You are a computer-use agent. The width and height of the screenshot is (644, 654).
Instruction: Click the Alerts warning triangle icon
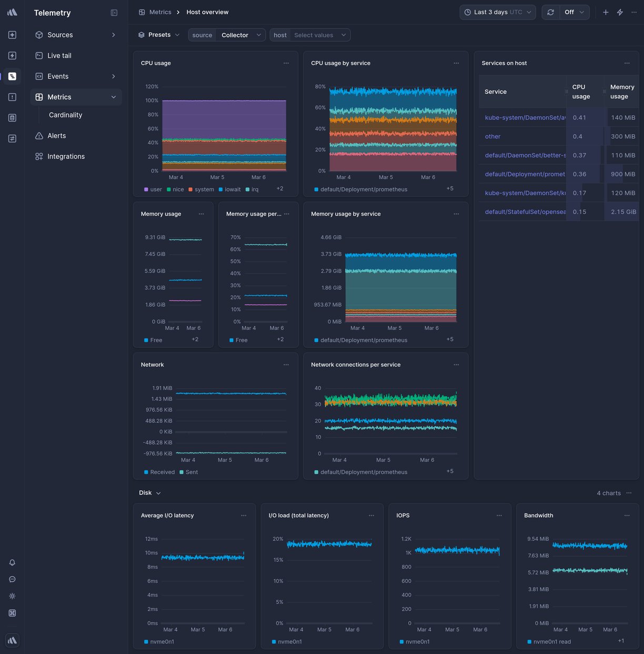coord(38,135)
